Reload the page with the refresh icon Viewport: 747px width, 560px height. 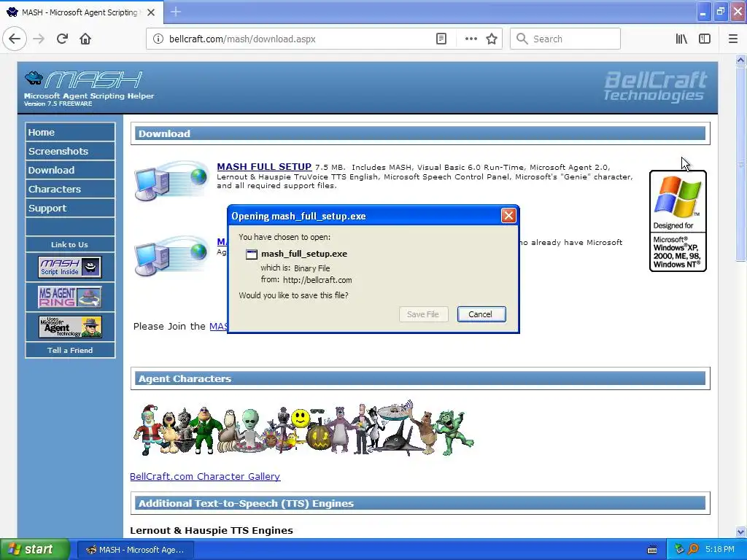[x=62, y=39]
